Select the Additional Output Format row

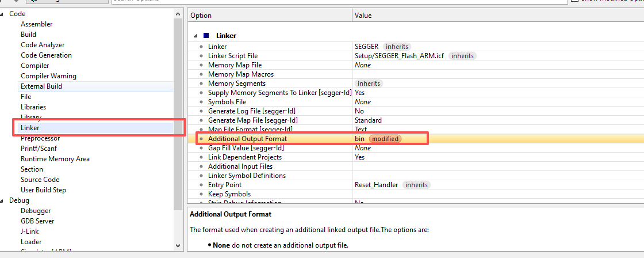point(247,139)
